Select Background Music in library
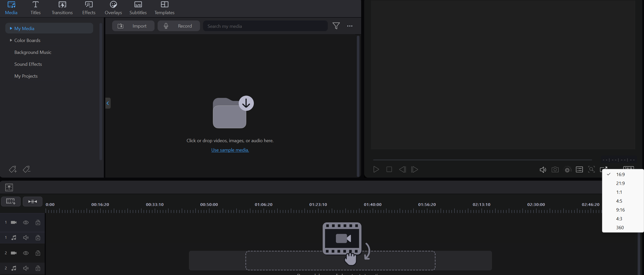 tap(33, 52)
